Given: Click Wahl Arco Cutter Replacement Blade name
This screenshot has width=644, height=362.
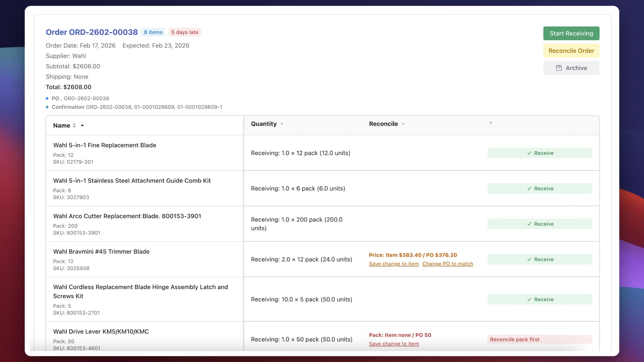Looking at the screenshot, I should (127, 216).
